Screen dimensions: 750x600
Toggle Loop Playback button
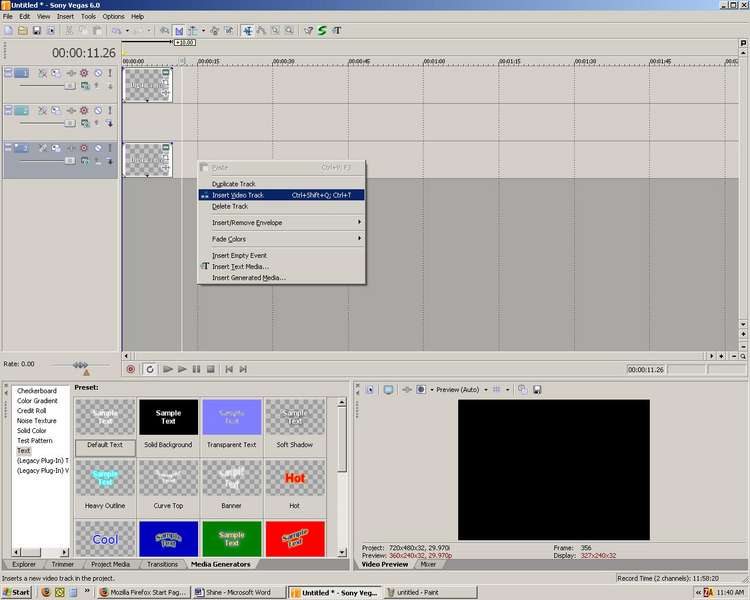pos(150,369)
